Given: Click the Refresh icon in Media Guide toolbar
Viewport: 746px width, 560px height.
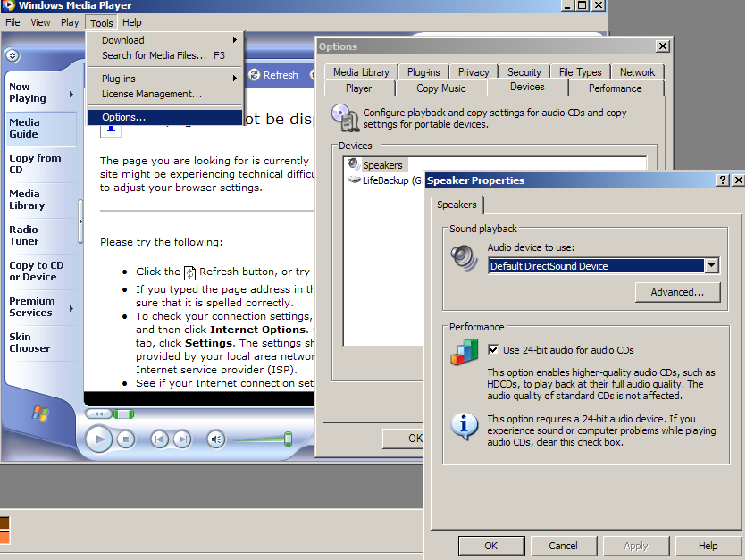Looking at the screenshot, I should 255,75.
